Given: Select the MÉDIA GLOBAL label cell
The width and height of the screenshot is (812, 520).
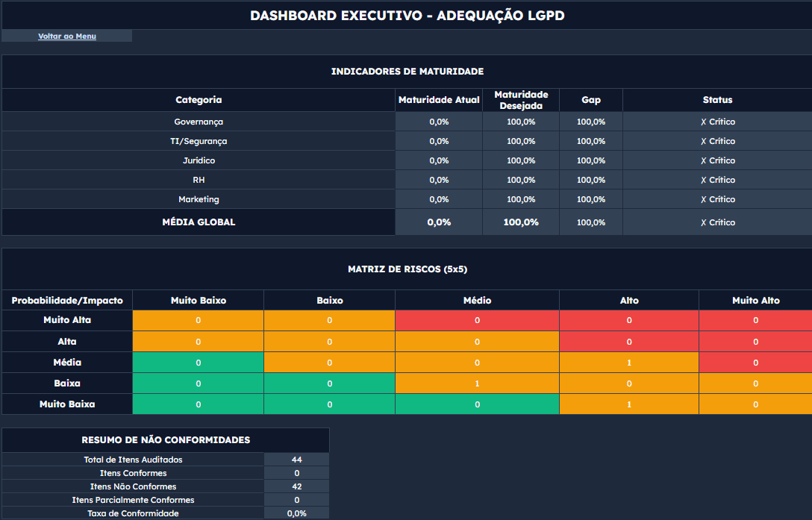Looking at the screenshot, I should (x=199, y=222).
